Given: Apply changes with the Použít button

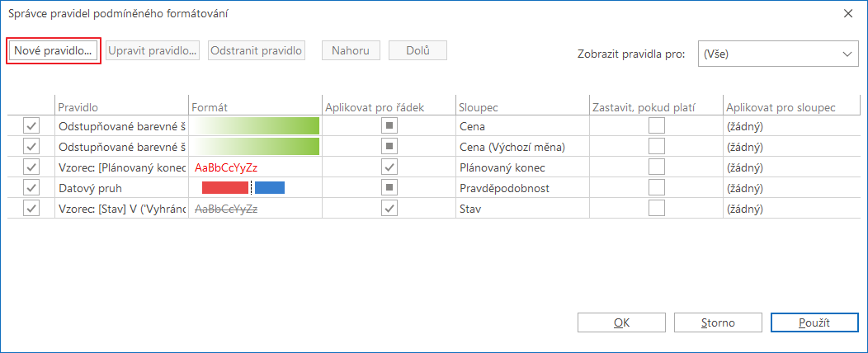Looking at the screenshot, I should tap(814, 323).
